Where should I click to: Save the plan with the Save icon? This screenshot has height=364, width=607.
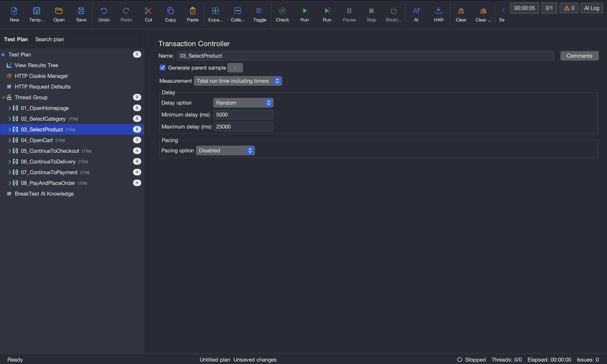coord(81,11)
